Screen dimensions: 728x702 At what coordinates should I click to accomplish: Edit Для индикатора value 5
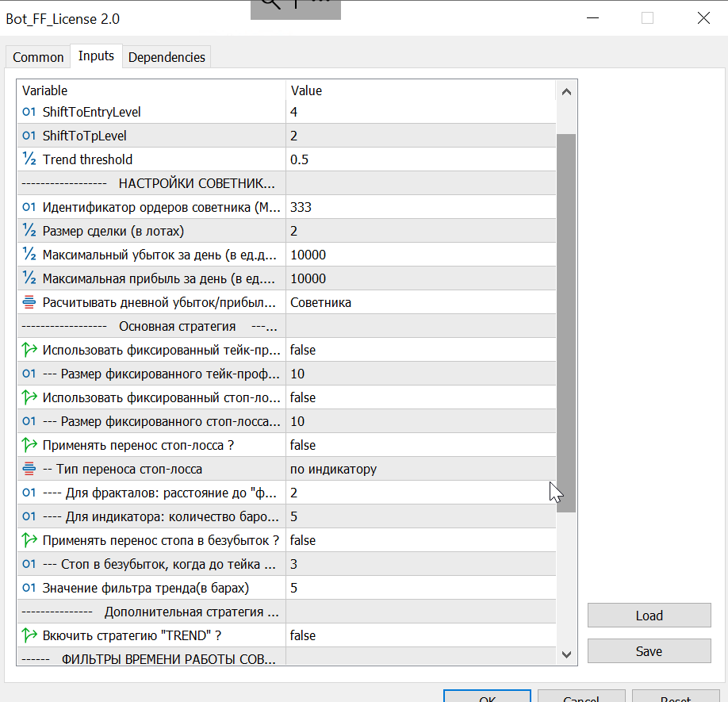[420, 516]
